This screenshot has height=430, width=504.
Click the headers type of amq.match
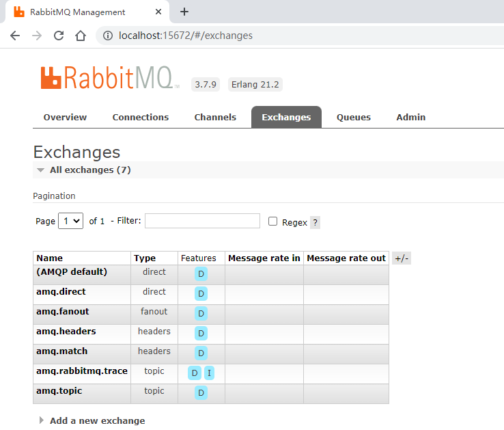tap(154, 351)
